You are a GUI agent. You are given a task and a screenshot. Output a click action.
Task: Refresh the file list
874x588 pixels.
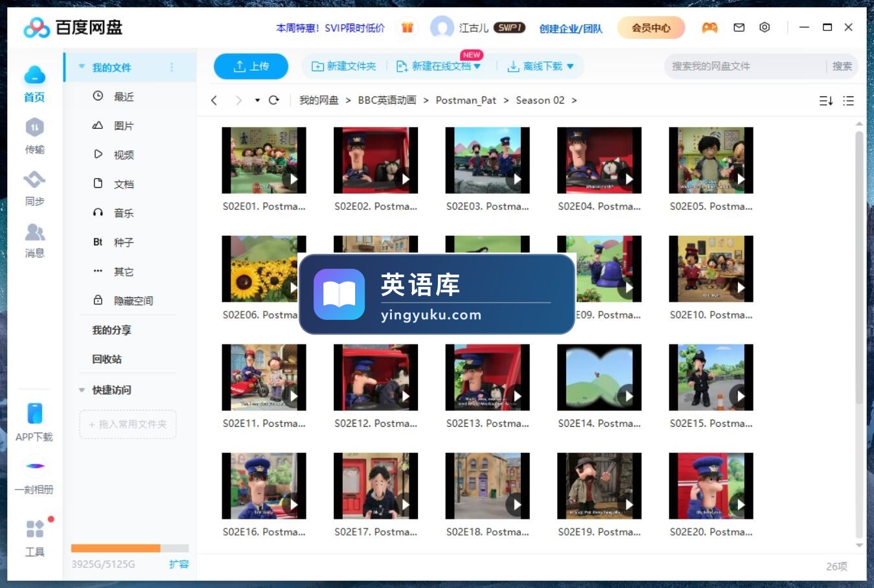point(274,100)
